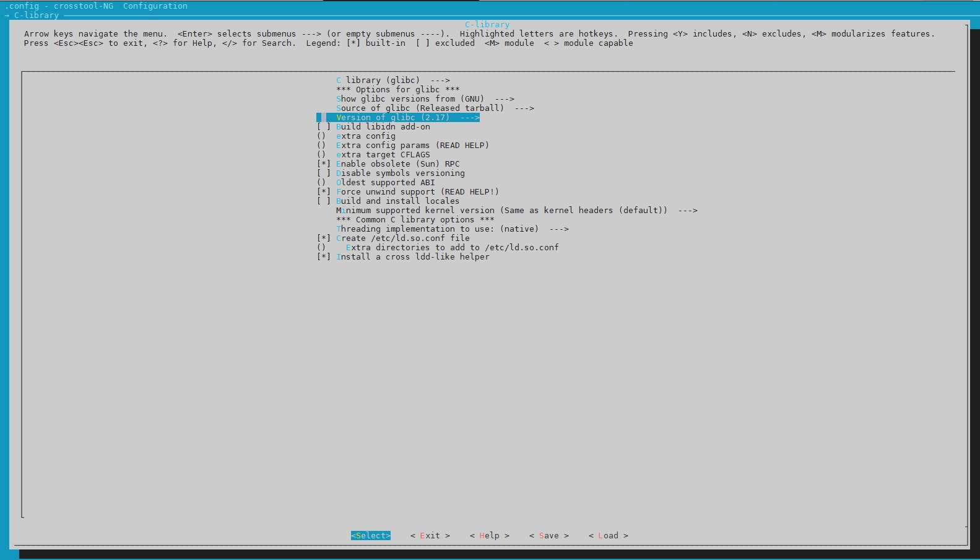The width and height of the screenshot is (980, 560).
Task: Click the < Load > button
Action: (609, 535)
